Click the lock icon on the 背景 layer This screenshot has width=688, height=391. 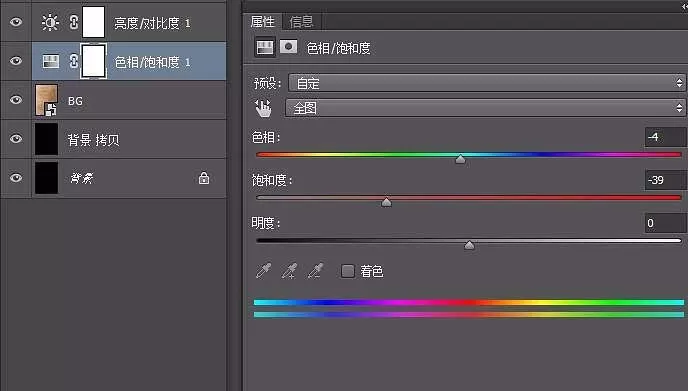pos(204,178)
